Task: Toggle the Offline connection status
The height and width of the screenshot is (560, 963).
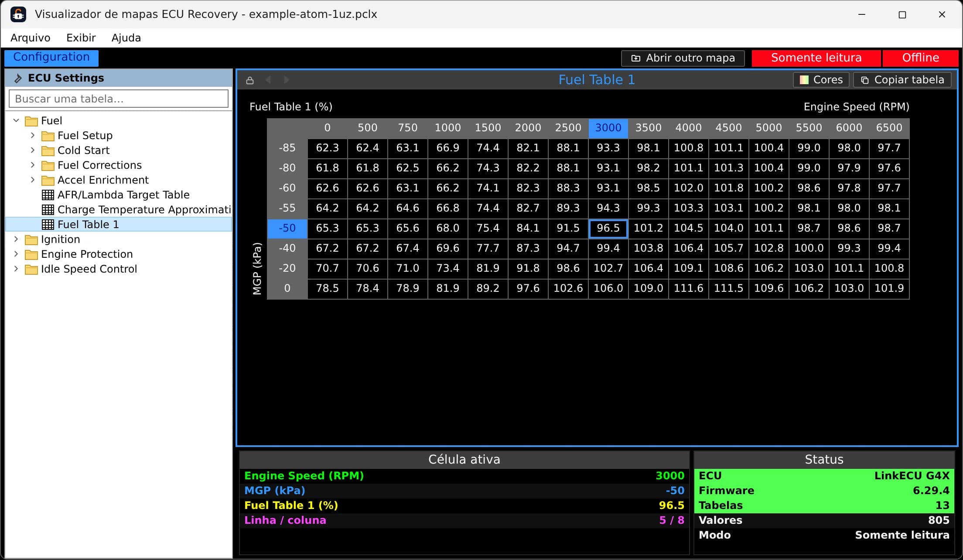Action: click(920, 58)
